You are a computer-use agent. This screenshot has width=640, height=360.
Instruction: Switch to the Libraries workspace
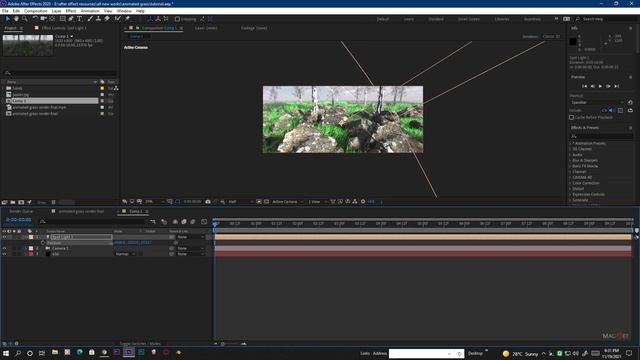[x=502, y=19]
